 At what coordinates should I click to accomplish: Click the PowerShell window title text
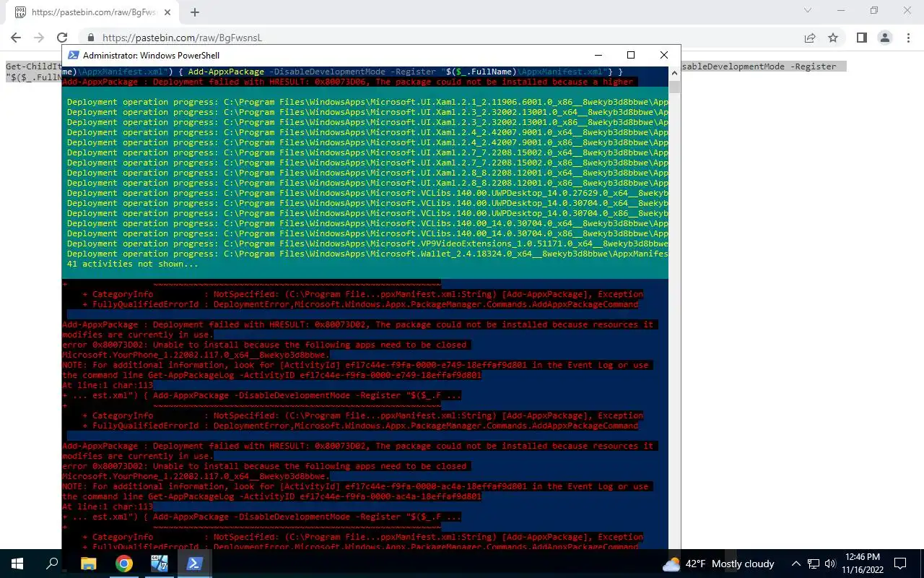pyautogui.click(x=151, y=55)
